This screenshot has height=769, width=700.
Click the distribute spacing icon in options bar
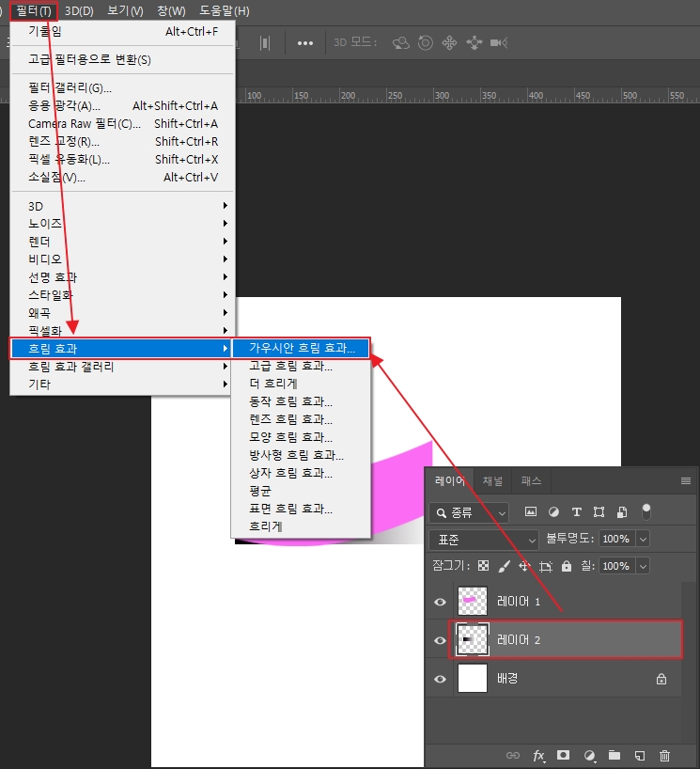click(x=265, y=42)
